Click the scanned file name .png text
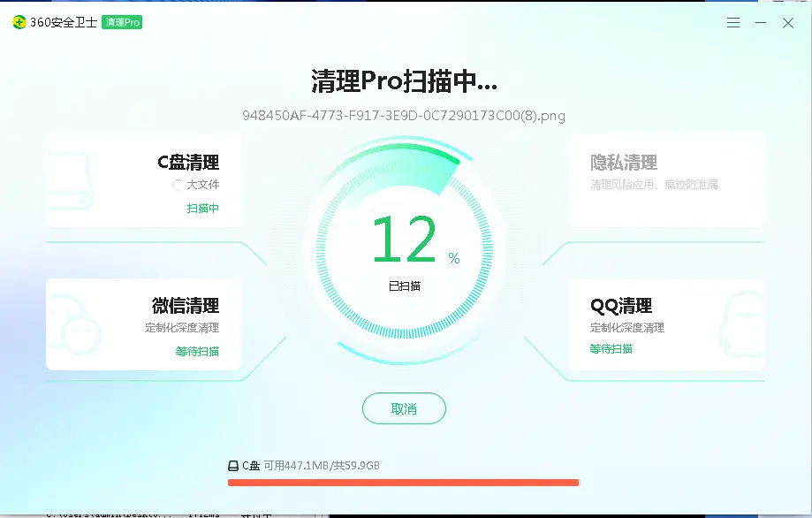This screenshot has height=518, width=812. click(404, 116)
